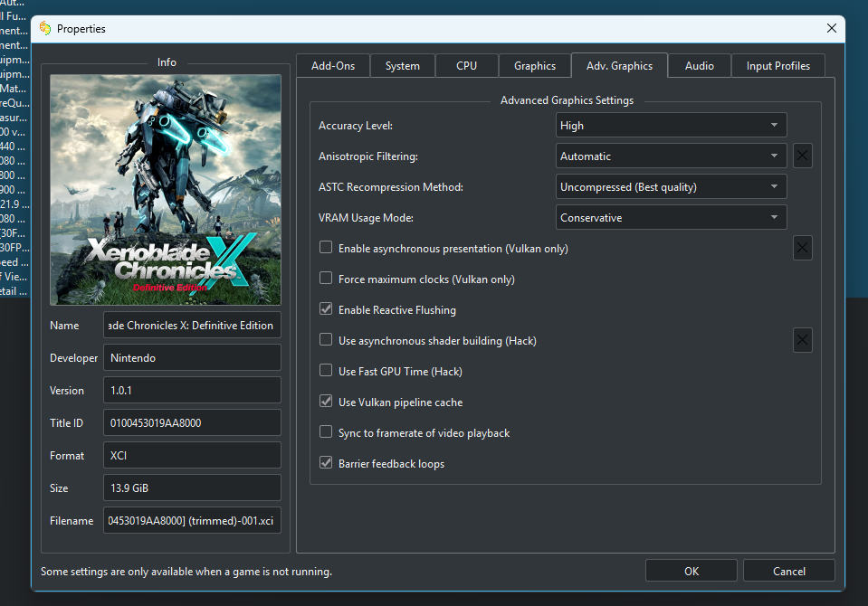Close the Properties dialog
The height and width of the screenshot is (606, 868).
[832, 28]
